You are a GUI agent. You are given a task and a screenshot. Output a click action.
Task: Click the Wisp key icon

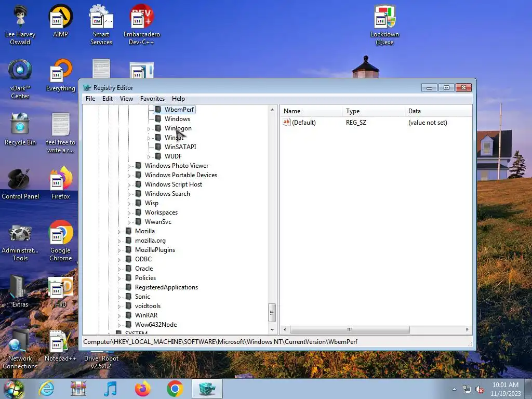[138, 203]
